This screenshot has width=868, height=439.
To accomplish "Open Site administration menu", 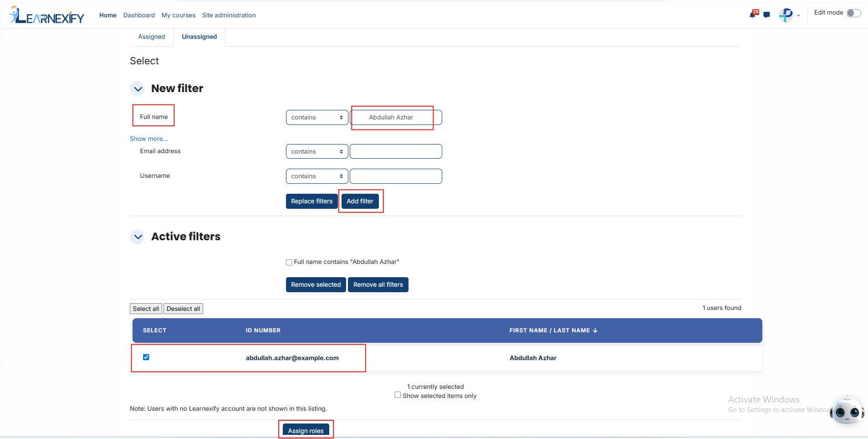I will pyautogui.click(x=229, y=15).
